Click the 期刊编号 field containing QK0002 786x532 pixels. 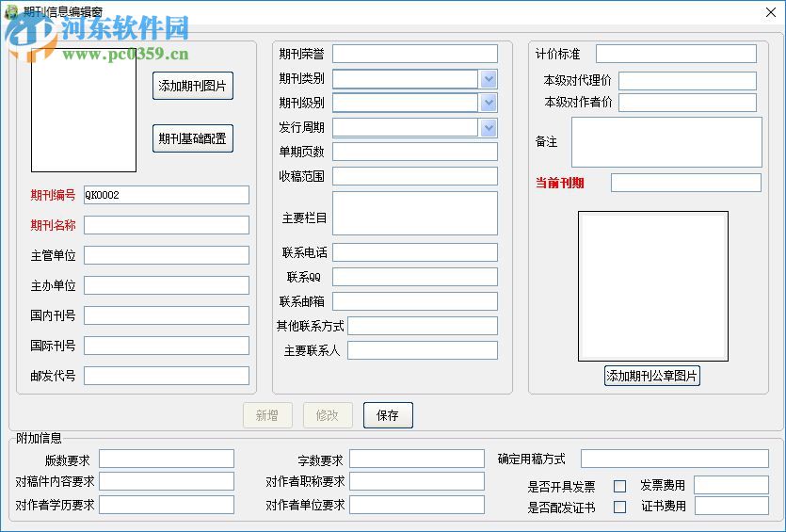(167, 195)
